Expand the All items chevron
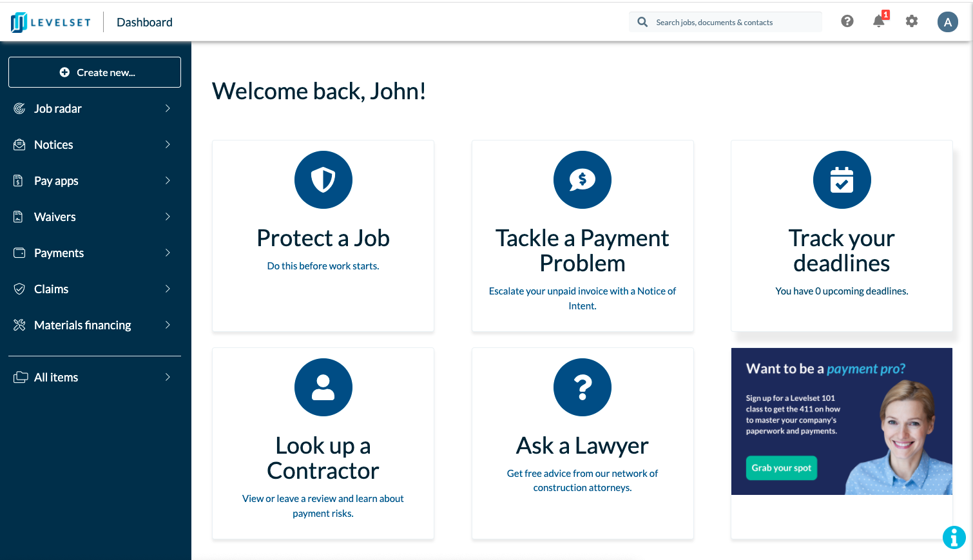Screen dimensions: 973x560 point(168,377)
